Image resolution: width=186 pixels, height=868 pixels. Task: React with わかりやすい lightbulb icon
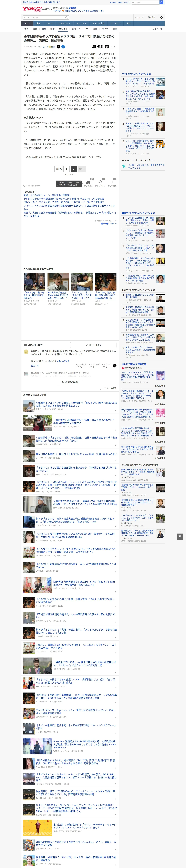click(x=100, y=182)
